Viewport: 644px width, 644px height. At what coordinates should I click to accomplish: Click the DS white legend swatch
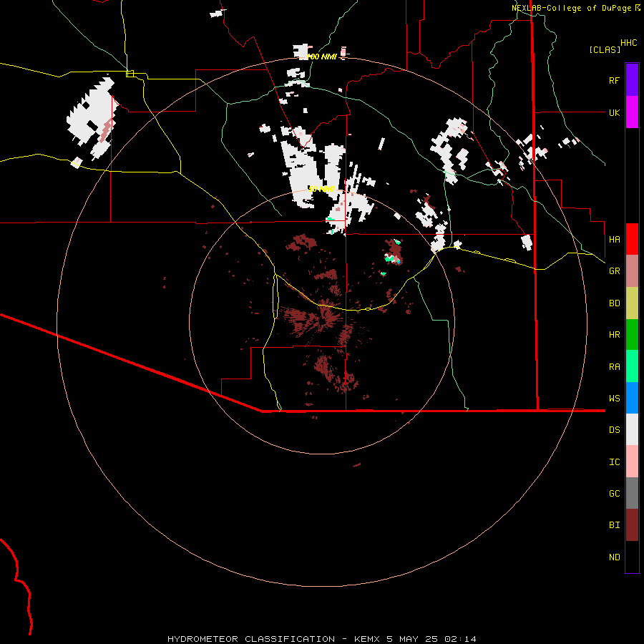[x=632, y=429]
